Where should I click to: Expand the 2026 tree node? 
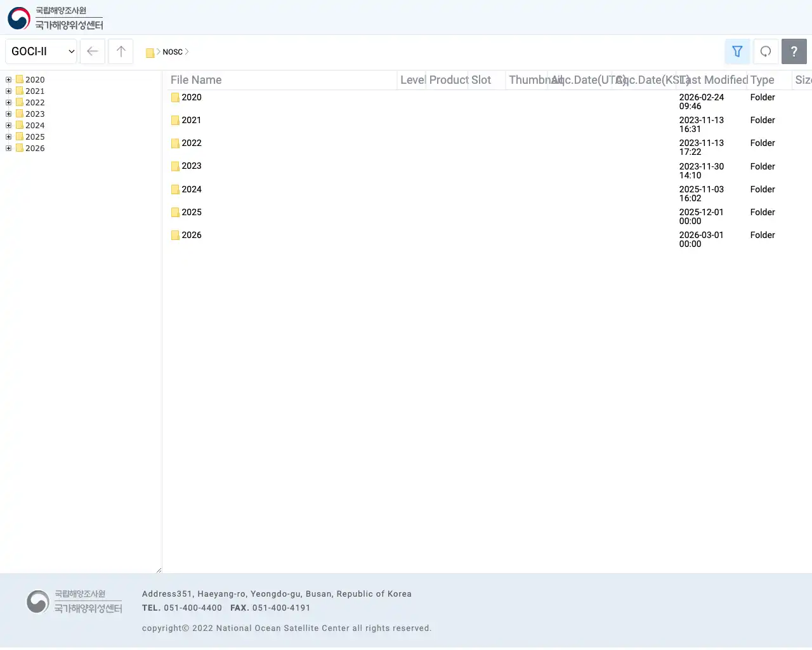tap(8, 148)
